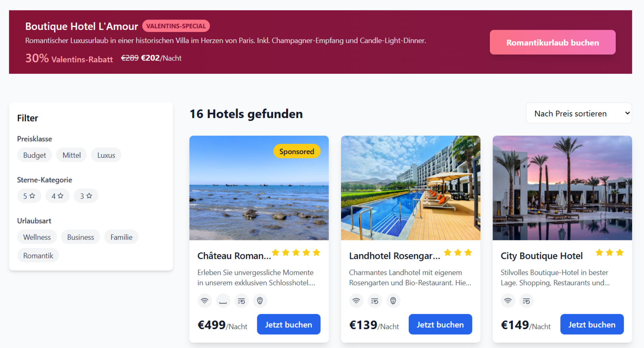Enable the Romantik vacation type filter
The width and height of the screenshot is (644, 348).
pos(38,256)
